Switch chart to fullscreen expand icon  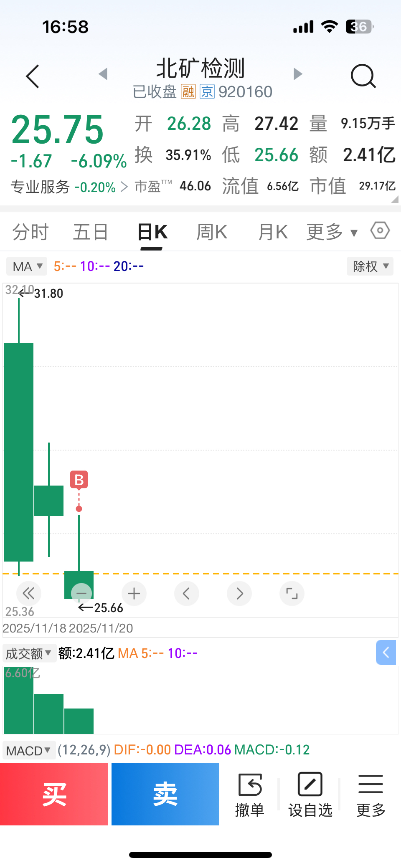tap(292, 593)
